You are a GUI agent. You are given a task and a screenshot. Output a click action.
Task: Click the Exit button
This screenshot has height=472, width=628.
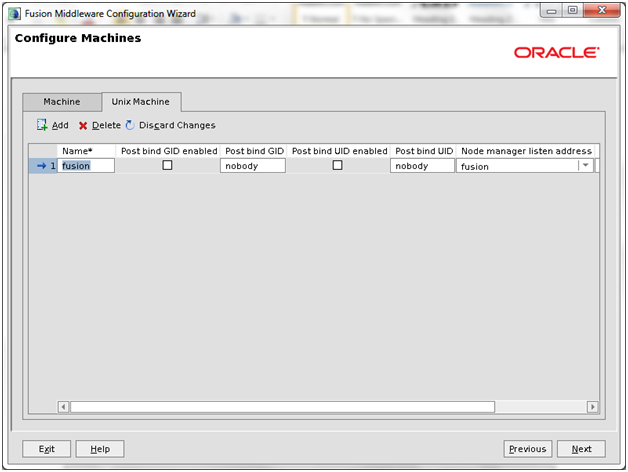(46, 449)
